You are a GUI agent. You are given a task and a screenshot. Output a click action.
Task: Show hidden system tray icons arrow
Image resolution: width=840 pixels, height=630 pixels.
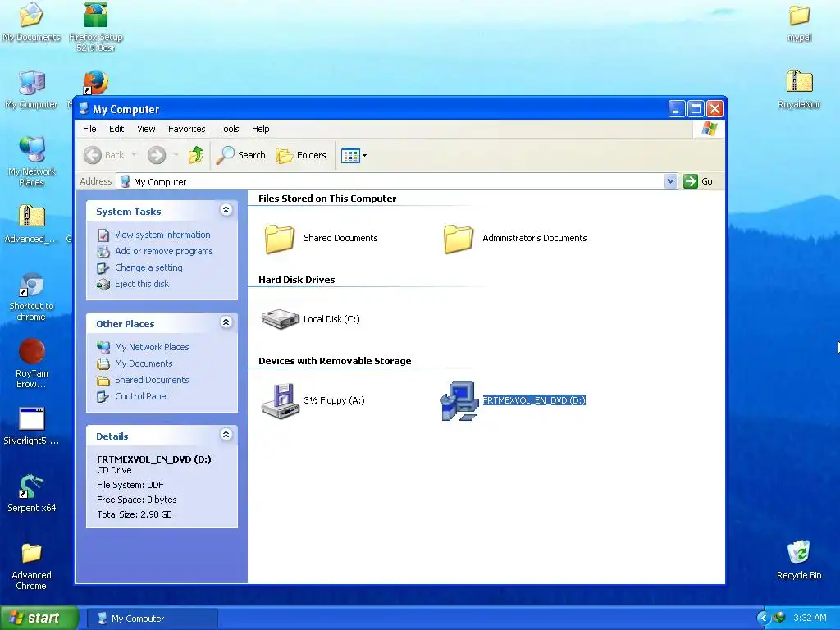click(x=763, y=618)
